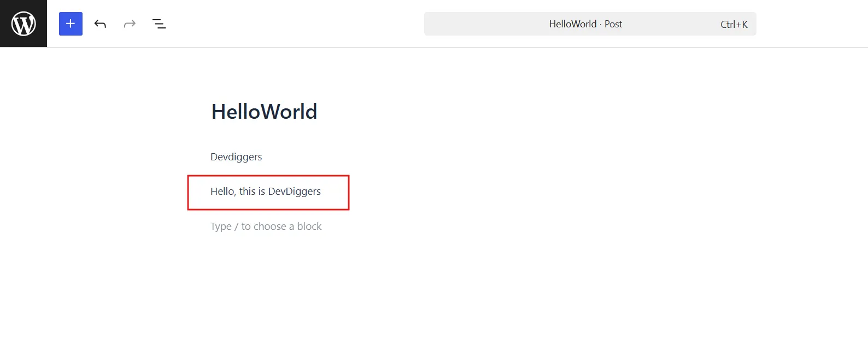Select the Ctrl+K shortcut hint
This screenshot has height=353, width=868.
[734, 24]
